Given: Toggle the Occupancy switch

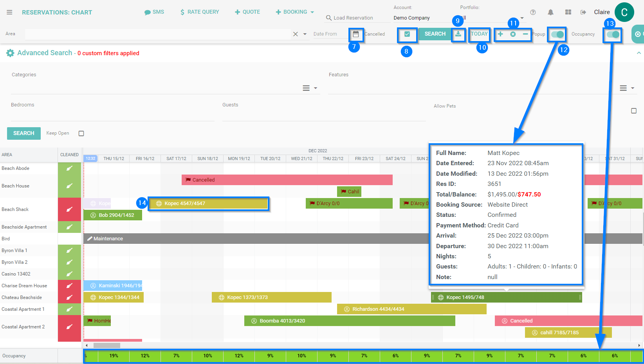Looking at the screenshot, I should pos(613,34).
